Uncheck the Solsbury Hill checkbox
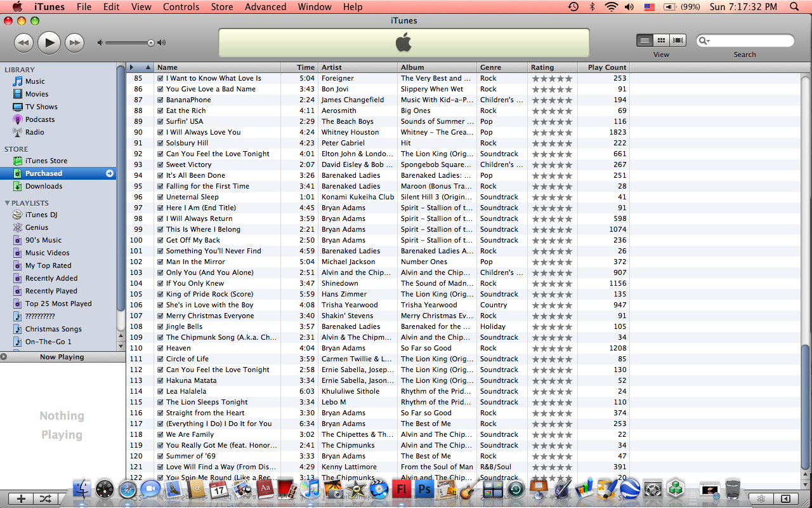The image size is (812, 508). coord(160,143)
